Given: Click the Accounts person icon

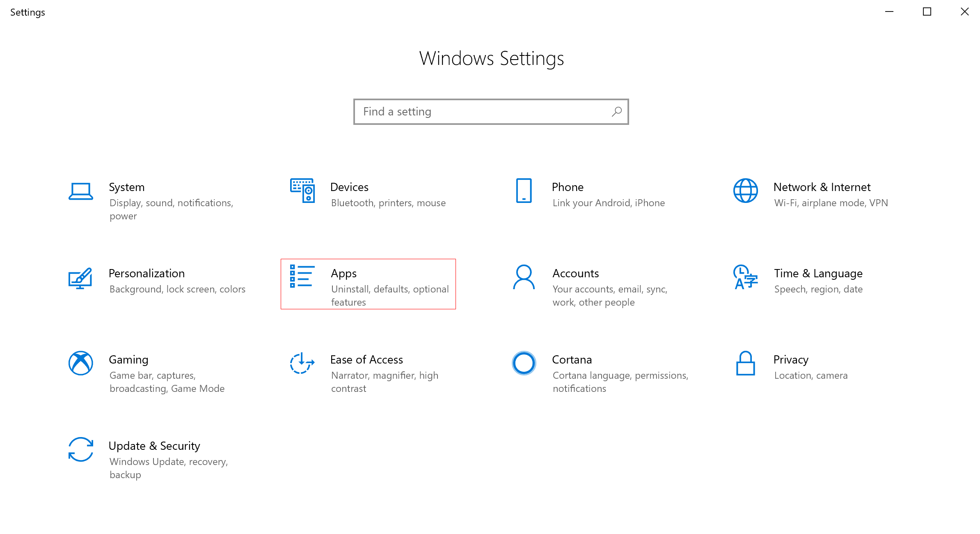Looking at the screenshot, I should tap(524, 277).
